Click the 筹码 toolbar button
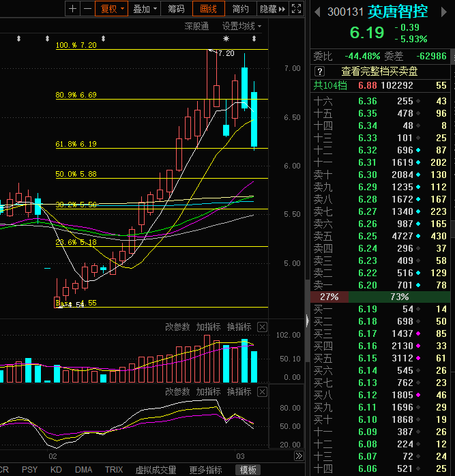 (176, 9)
